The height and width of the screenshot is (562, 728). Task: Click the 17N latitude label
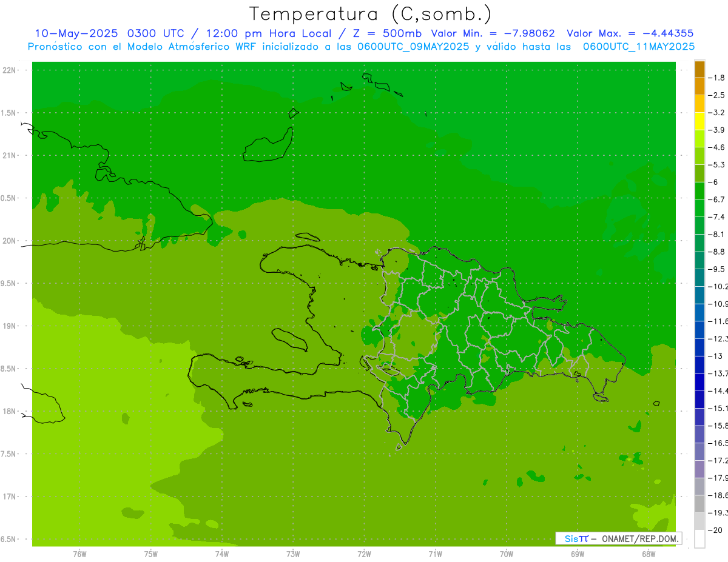pos(10,497)
